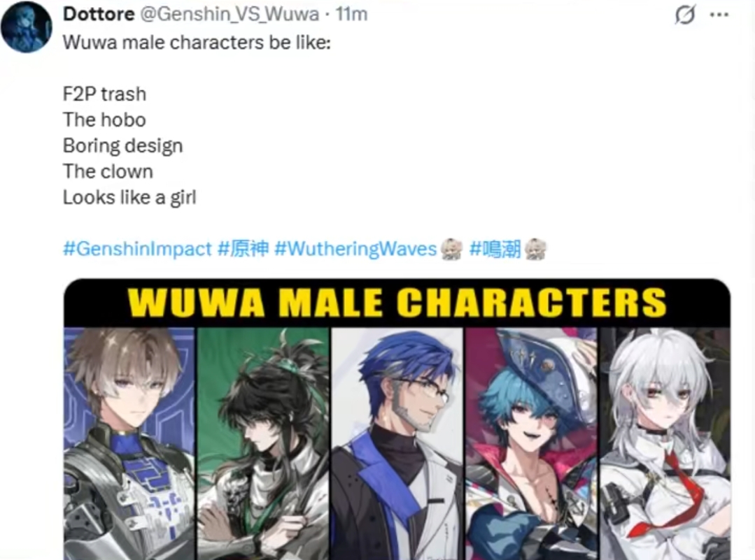This screenshot has width=755, height=560.
Task: Click the brown-haired character panel
Action: tap(129, 443)
